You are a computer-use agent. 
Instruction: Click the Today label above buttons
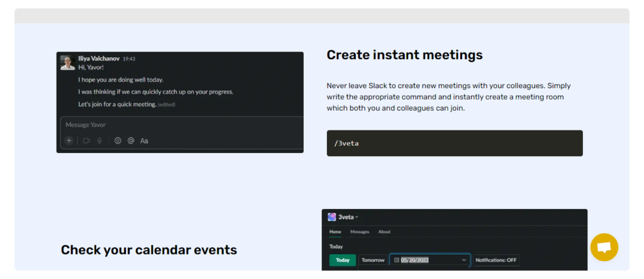click(x=336, y=246)
